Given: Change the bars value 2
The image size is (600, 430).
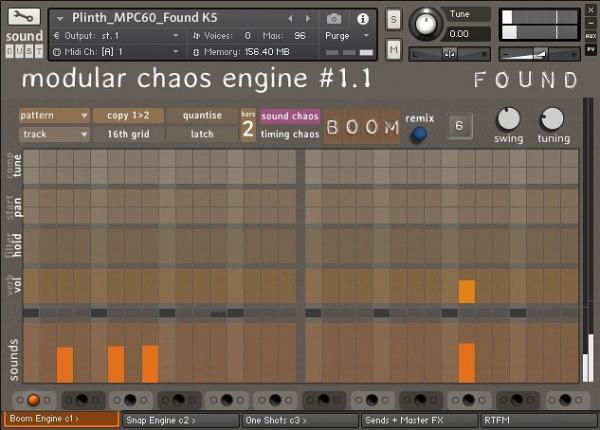Looking at the screenshot, I should click(x=248, y=129).
